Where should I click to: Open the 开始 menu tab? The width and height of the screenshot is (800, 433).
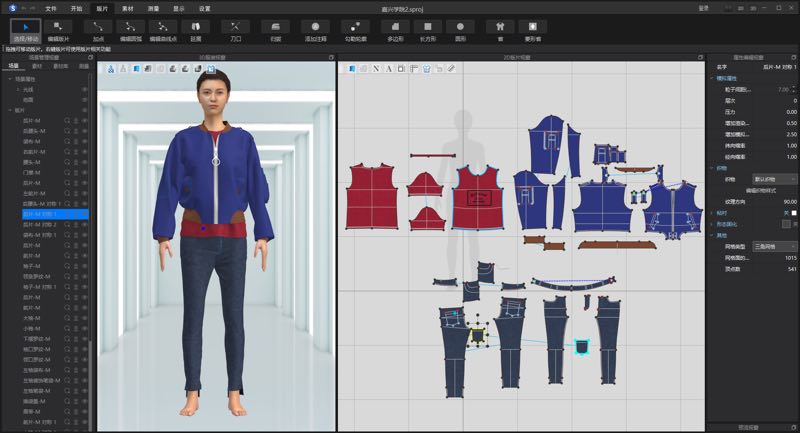coord(76,9)
